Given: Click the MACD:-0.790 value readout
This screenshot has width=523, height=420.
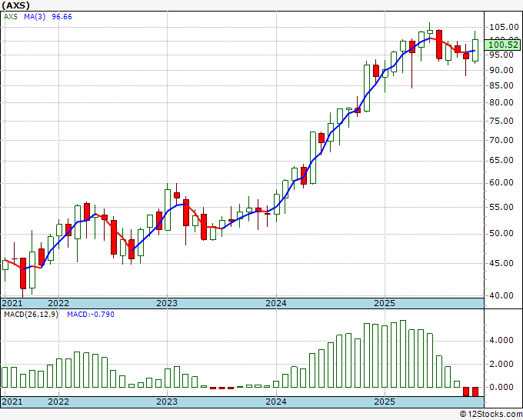Looking at the screenshot, I should pos(91,315).
